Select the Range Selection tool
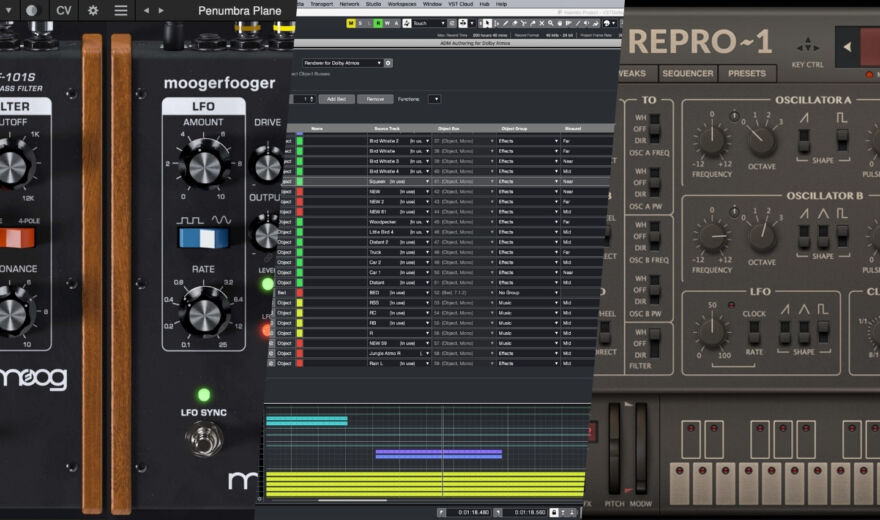 [x=496, y=23]
